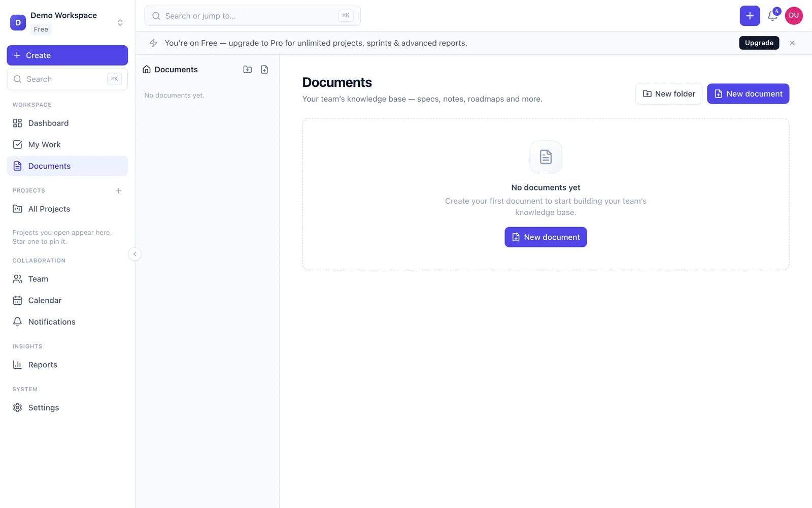
Task: Click the Team people icon
Action: (x=17, y=279)
